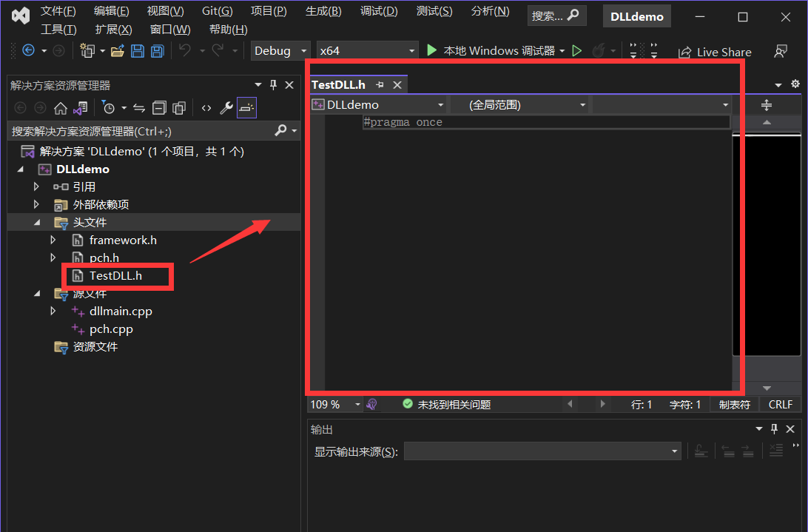Click the save all files icon

point(157,50)
